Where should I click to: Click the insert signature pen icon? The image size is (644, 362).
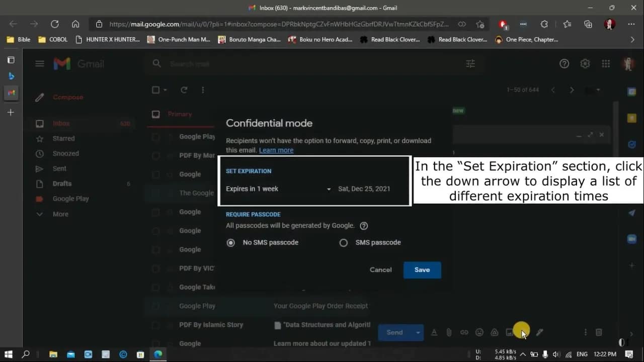[540, 332]
